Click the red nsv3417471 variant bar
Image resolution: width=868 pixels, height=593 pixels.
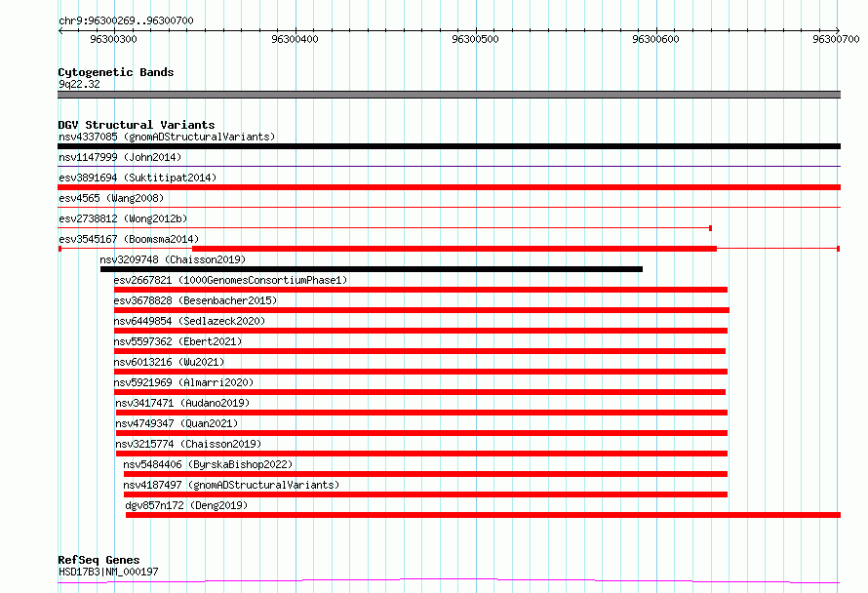(x=422, y=413)
